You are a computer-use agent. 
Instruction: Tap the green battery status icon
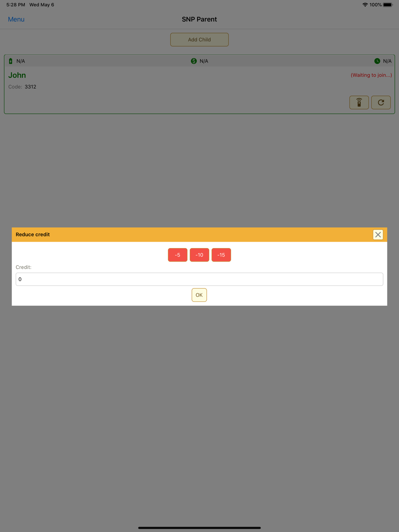[x=11, y=61]
